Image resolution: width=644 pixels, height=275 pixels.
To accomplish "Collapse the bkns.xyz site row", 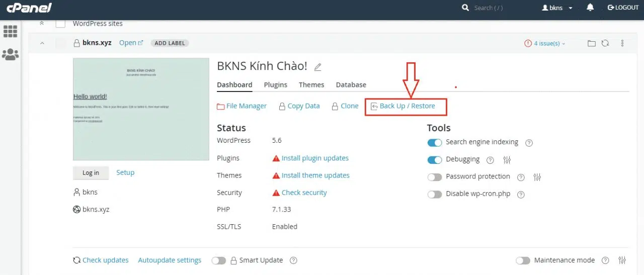I will click(42, 43).
